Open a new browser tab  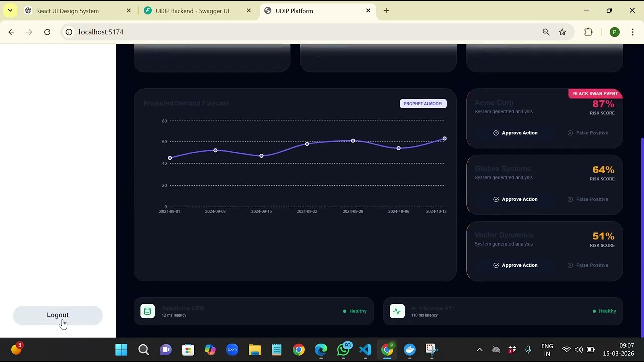click(x=386, y=11)
